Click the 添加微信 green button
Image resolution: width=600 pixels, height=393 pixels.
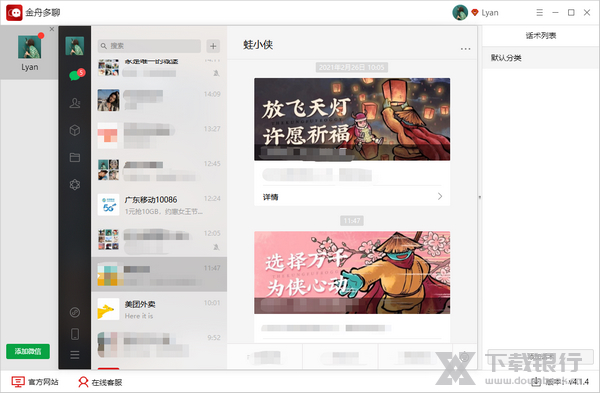coord(28,351)
